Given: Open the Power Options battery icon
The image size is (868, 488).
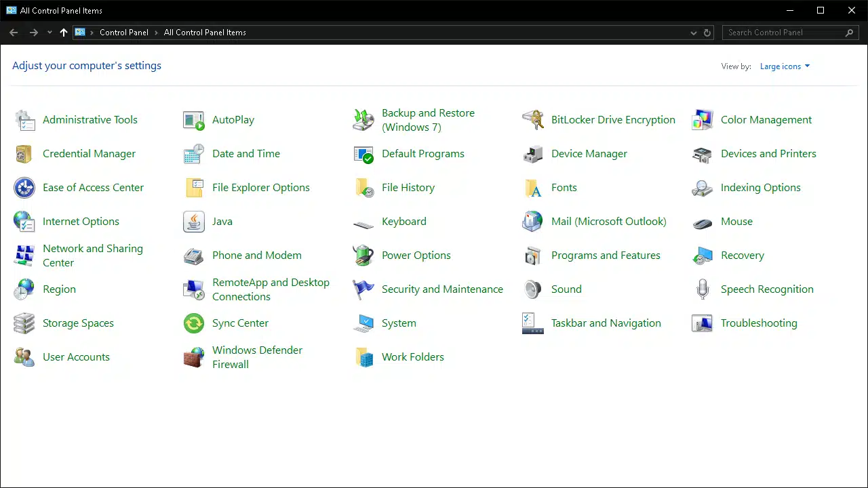Looking at the screenshot, I should 363,256.
